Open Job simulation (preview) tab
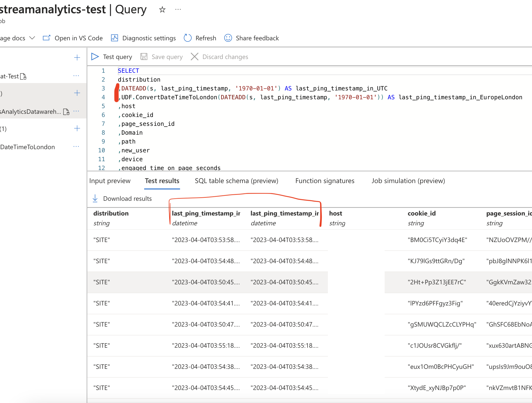Image resolution: width=532 pixels, height=403 pixels. [x=408, y=181]
